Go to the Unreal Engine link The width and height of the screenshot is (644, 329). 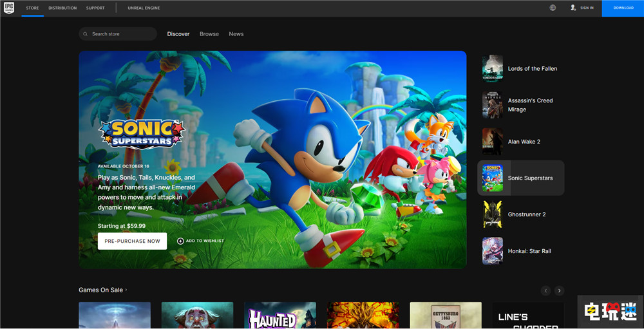point(144,8)
